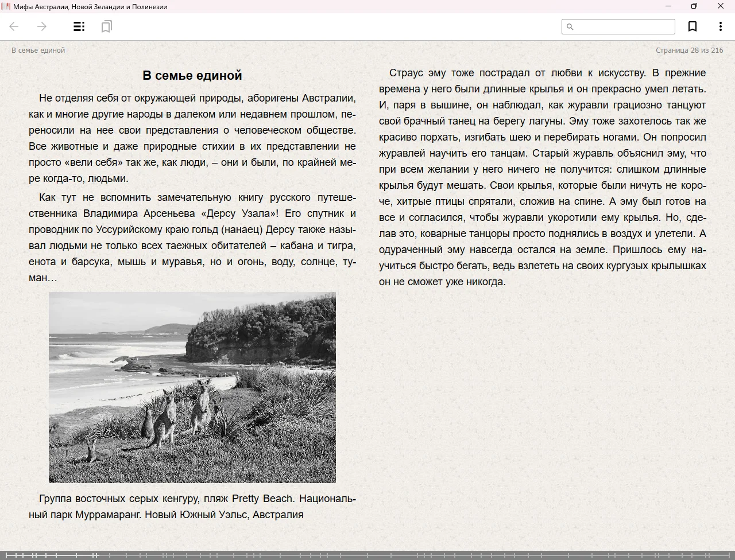Focus the book search field
The image size is (735, 560).
[x=623, y=26]
